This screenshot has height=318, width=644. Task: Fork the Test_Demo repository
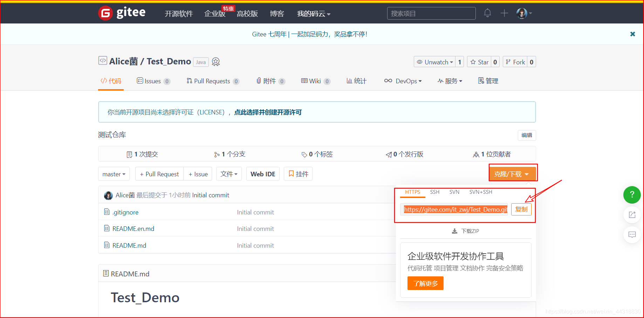point(515,62)
